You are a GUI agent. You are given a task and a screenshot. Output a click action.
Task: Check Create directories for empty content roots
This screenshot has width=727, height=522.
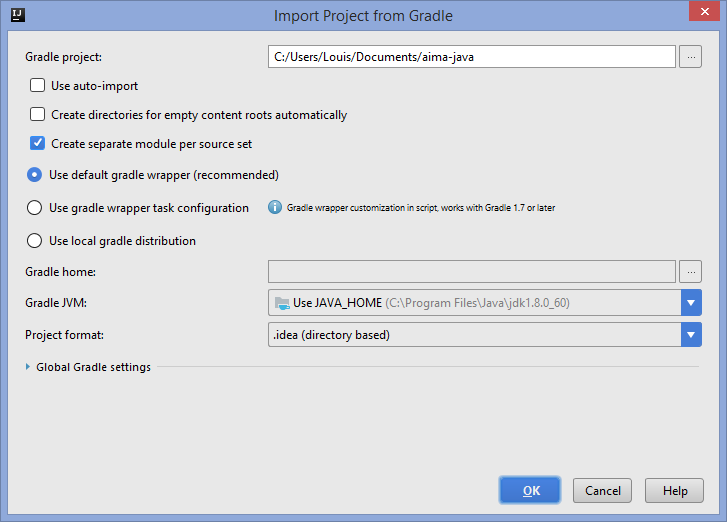click(38, 115)
